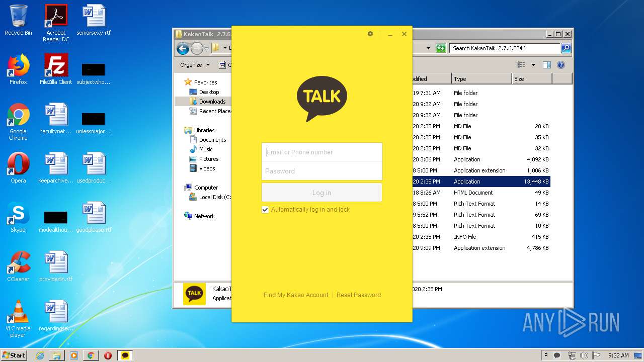Open Google Chrome desktop shortcut
The image size is (644, 362).
tap(18, 122)
